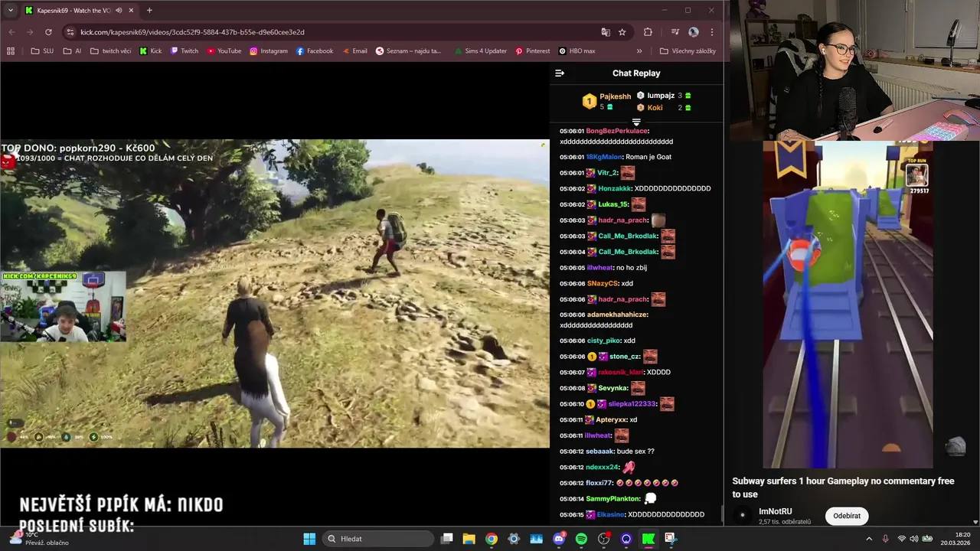Click the Pajkeshh top gifter name
This screenshot has width=980, height=551.
coord(616,96)
